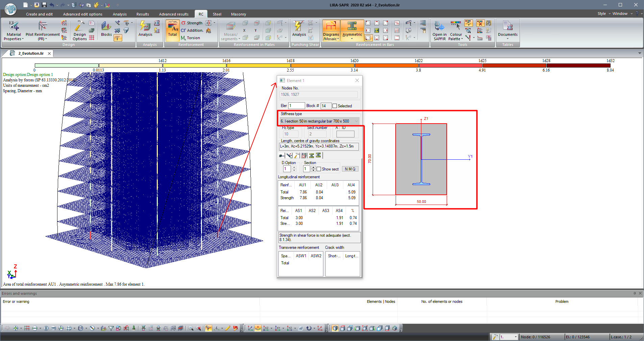This screenshot has height=341, width=644.
Task: Open the Advanced results tab
Action: pos(174,14)
